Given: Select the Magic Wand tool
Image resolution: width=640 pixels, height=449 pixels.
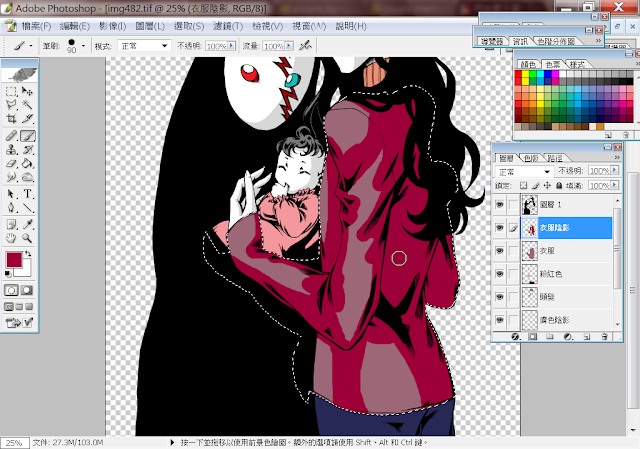Looking at the screenshot, I should point(27,105).
